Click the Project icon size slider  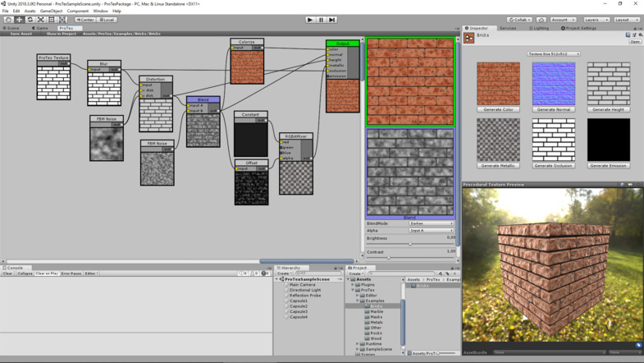(447, 353)
